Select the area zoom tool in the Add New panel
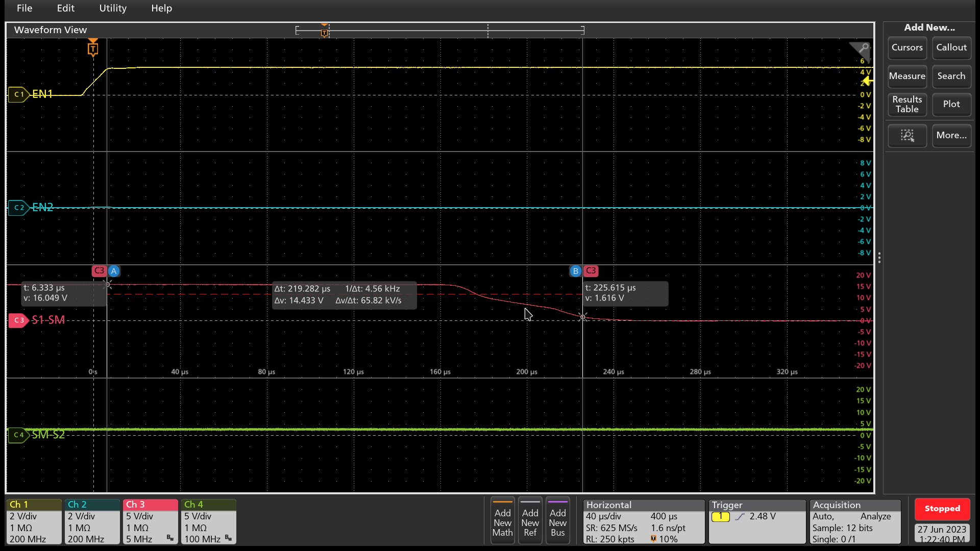Image resolution: width=980 pixels, height=551 pixels. pos(907,136)
